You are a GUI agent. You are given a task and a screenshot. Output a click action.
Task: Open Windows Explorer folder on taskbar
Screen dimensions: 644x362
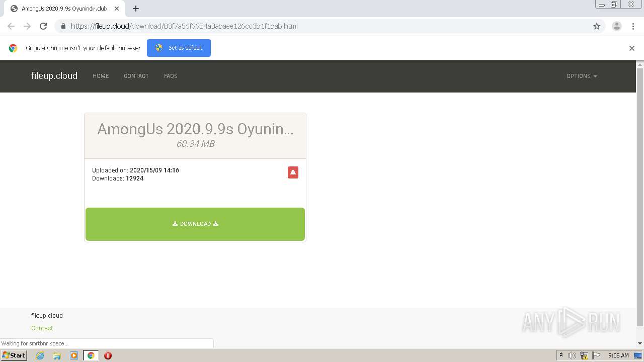click(x=57, y=355)
